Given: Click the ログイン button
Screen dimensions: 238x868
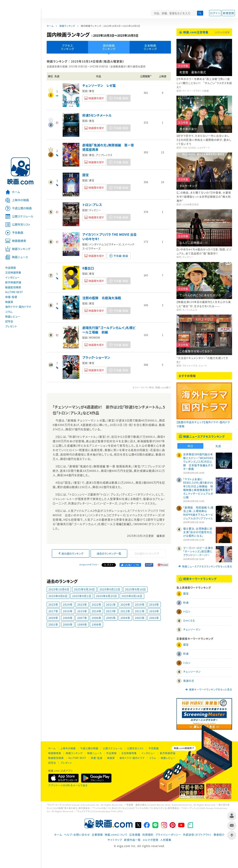Looking at the screenshot, I should pos(215,13).
